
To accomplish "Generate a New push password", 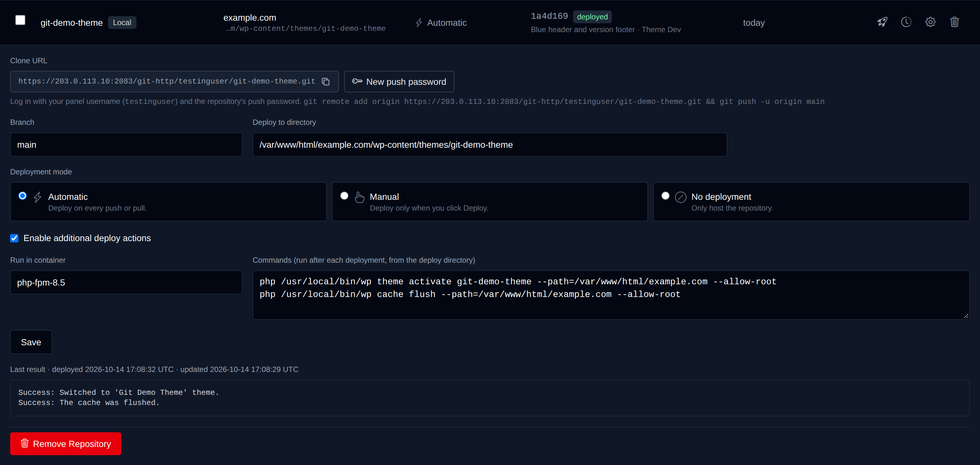I will [x=399, y=82].
